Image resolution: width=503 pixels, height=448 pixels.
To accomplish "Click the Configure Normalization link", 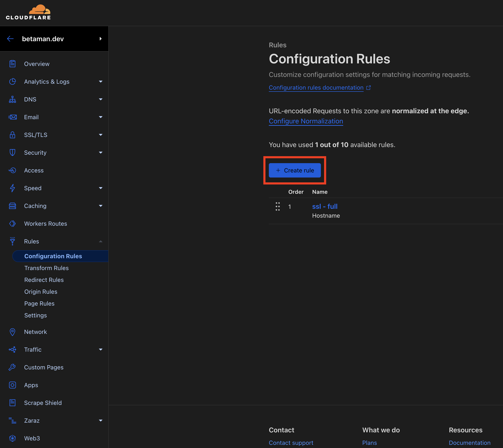I will click(306, 121).
